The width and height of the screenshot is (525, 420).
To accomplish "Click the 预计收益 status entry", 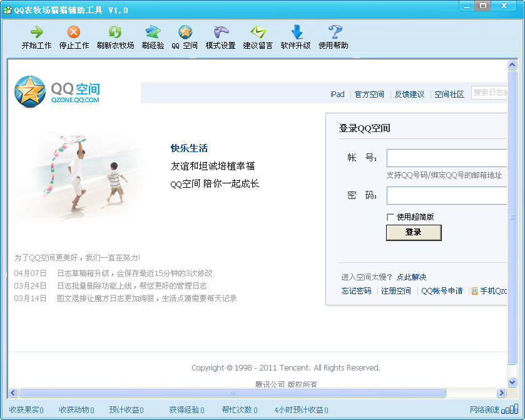I will click(x=126, y=409).
